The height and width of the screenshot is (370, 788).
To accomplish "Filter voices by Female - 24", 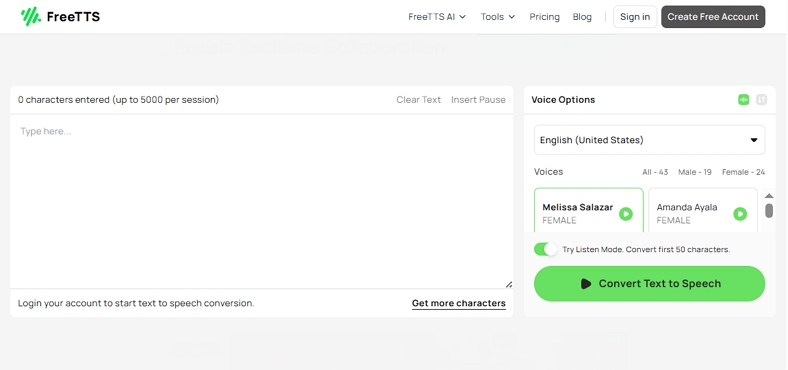I will [x=743, y=172].
